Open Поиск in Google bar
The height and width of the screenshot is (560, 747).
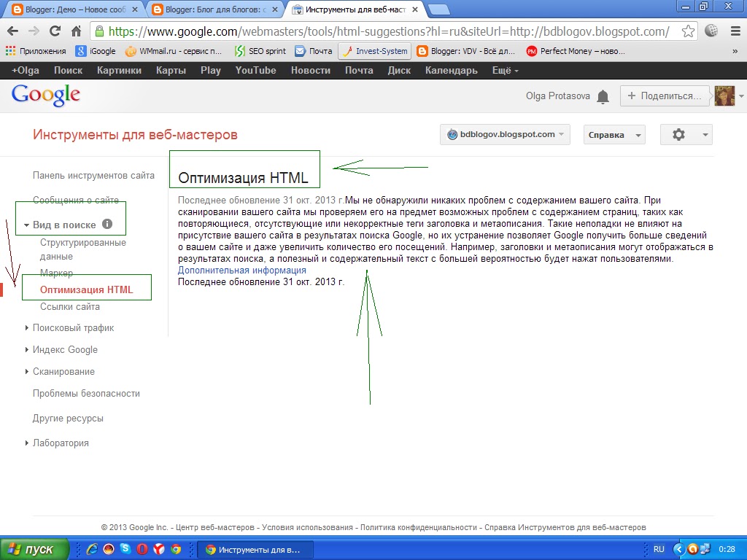[68, 71]
